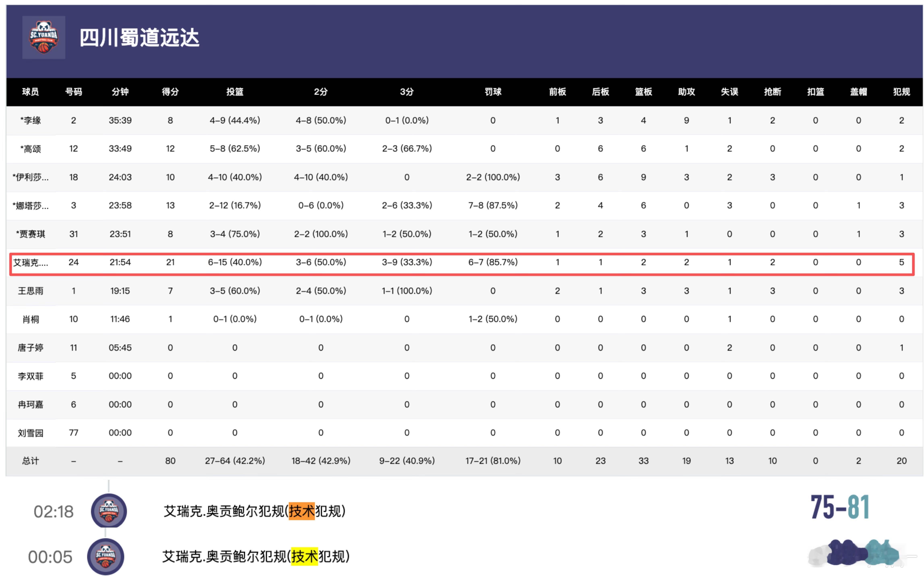Select player name *李缘
This screenshot has width=924, height=576.
[30, 120]
